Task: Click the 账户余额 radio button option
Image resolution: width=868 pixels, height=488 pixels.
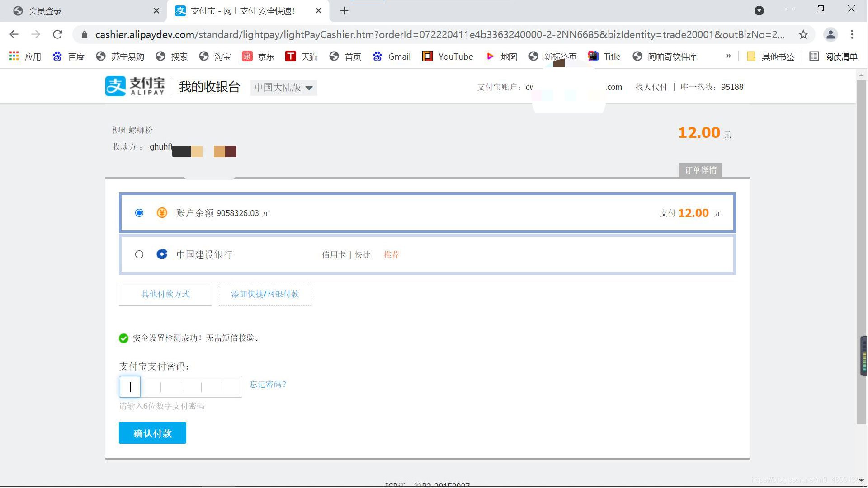Action: pos(139,213)
